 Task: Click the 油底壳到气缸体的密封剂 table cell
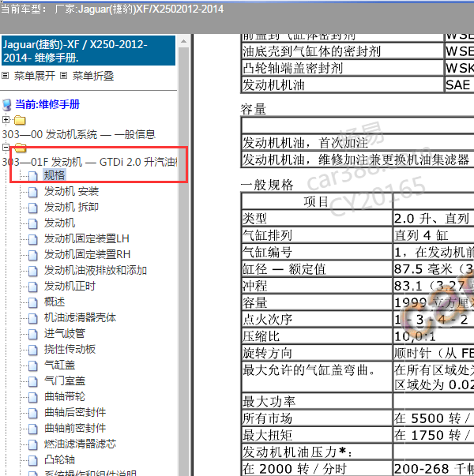point(342,51)
